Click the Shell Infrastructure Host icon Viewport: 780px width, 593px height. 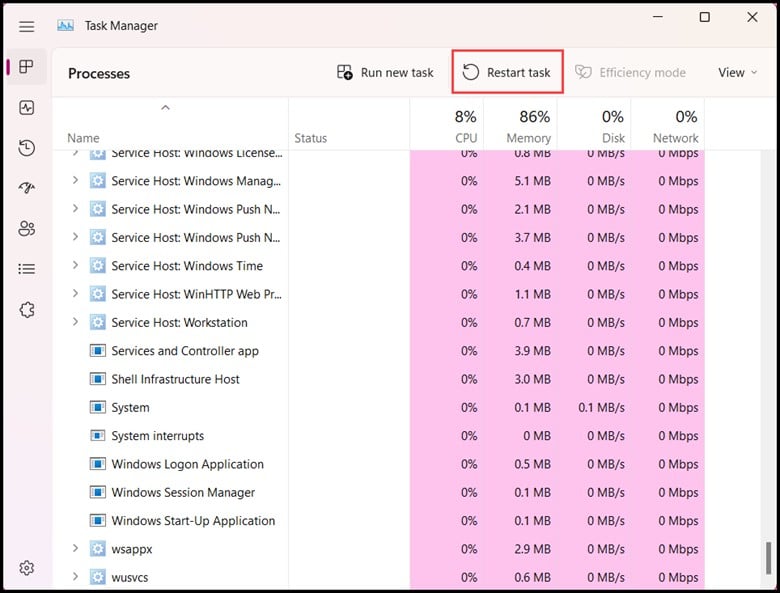[98, 379]
